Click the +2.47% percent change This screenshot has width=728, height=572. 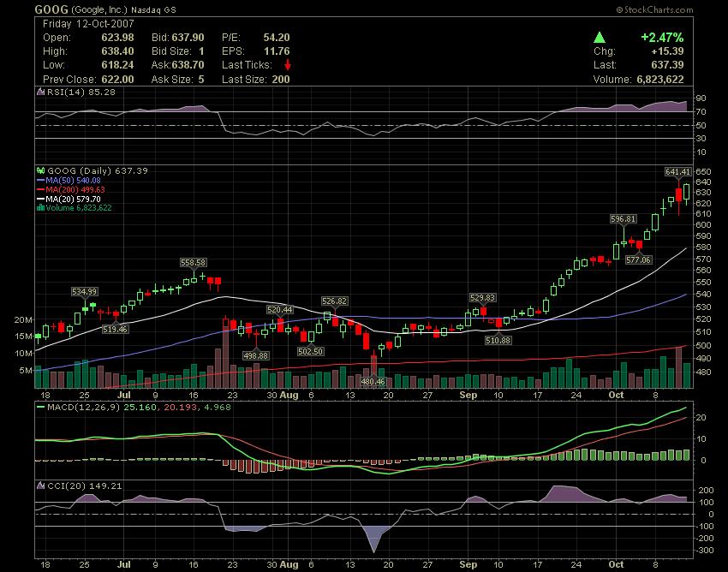coord(663,37)
